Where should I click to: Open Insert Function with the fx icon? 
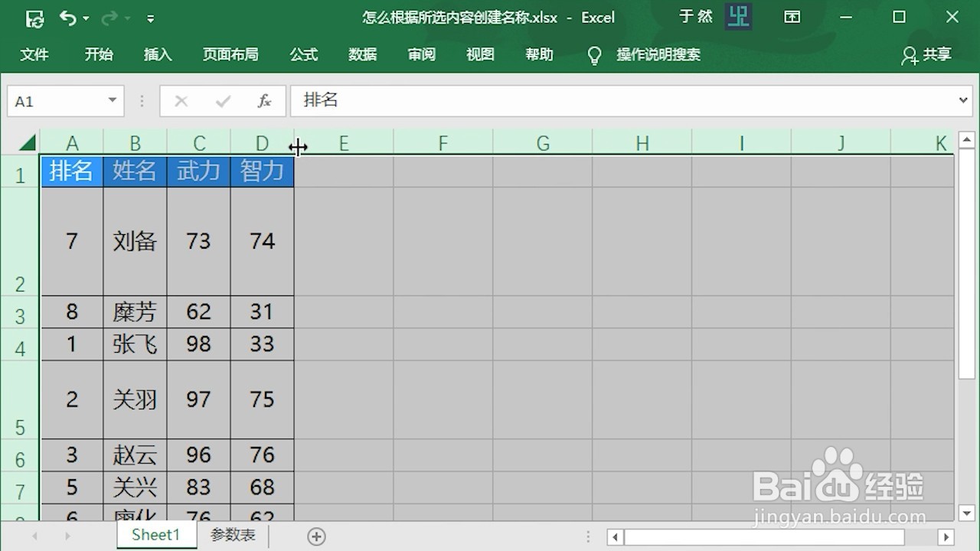[263, 100]
